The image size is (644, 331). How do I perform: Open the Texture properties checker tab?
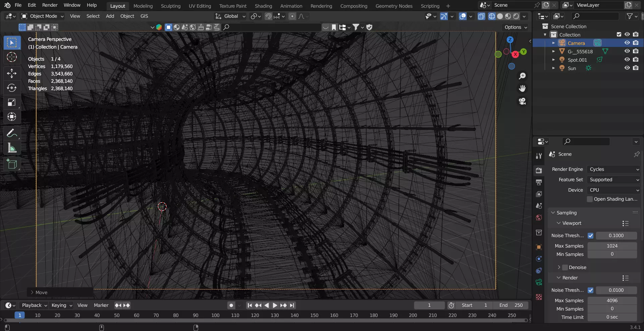539,297
